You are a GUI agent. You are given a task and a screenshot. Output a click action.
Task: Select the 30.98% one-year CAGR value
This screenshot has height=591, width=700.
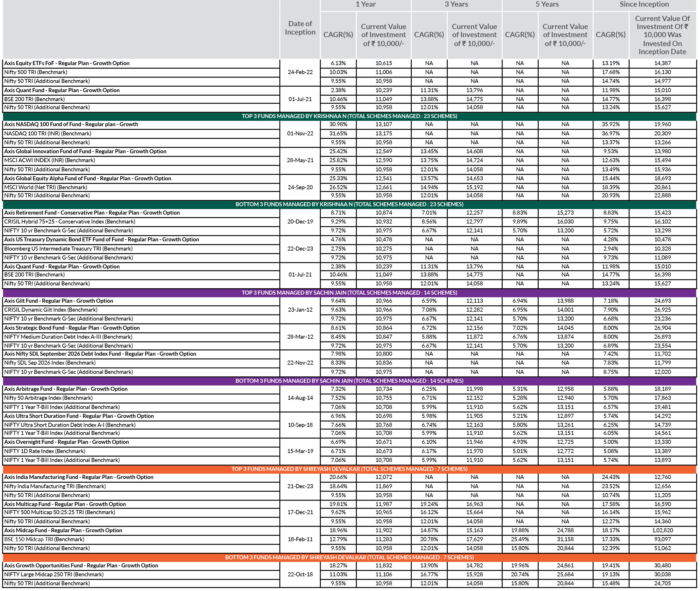pos(338,124)
